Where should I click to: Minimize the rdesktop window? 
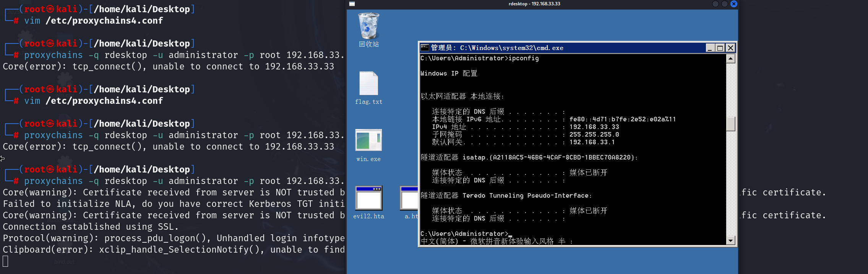[715, 4]
